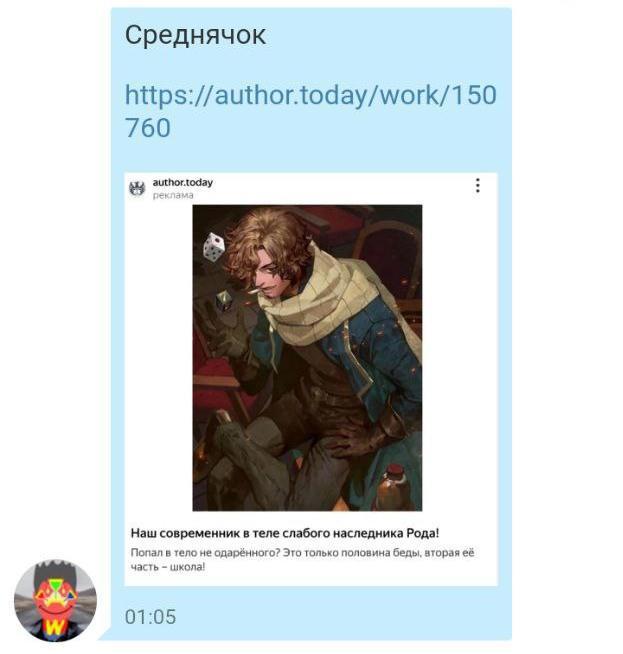Image resolution: width=623 pixels, height=654 pixels.
Task: Open the author.today advertiser name
Action: tap(183, 182)
